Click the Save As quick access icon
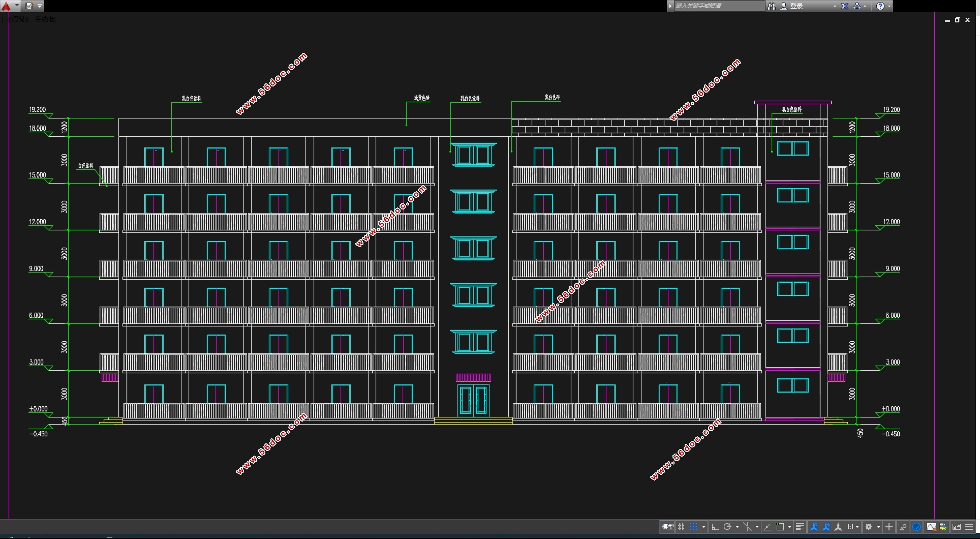Viewport: 980px width, 539px height. click(x=29, y=6)
